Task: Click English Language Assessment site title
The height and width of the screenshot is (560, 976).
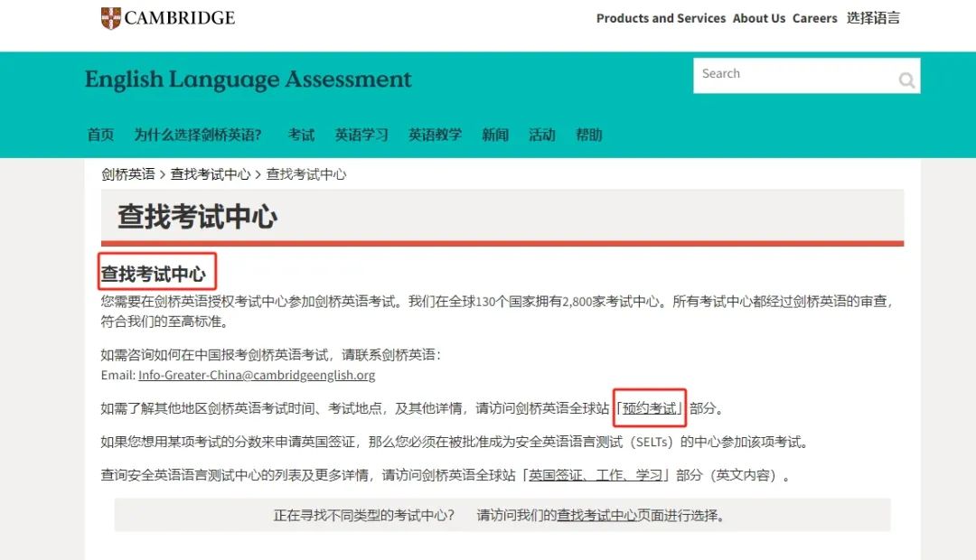Action: coord(248,79)
